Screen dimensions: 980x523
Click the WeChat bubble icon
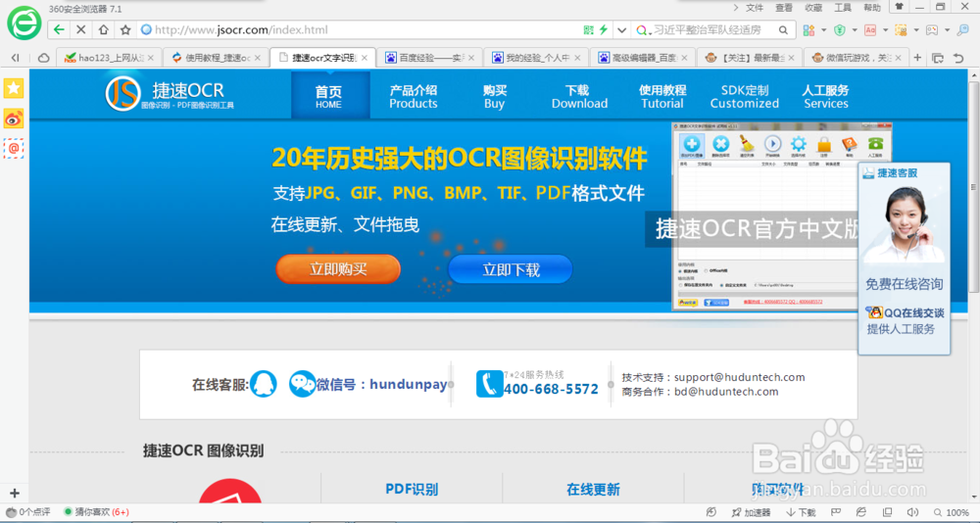[302, 384]
